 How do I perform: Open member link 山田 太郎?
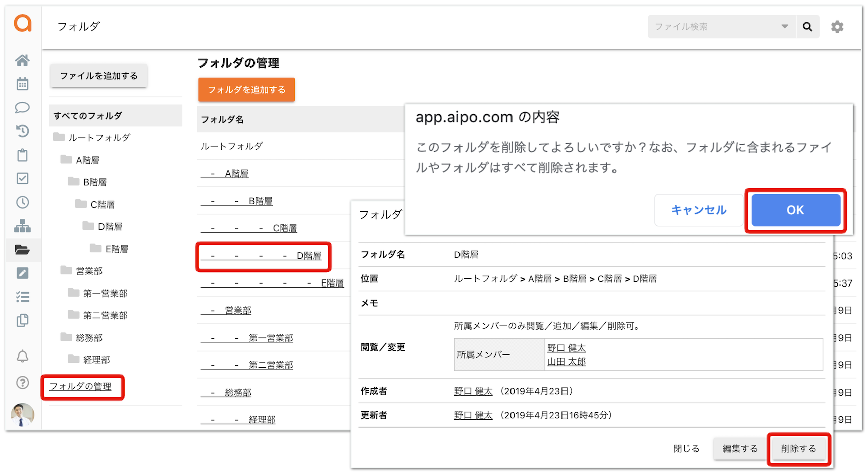(x=567, y=362)
